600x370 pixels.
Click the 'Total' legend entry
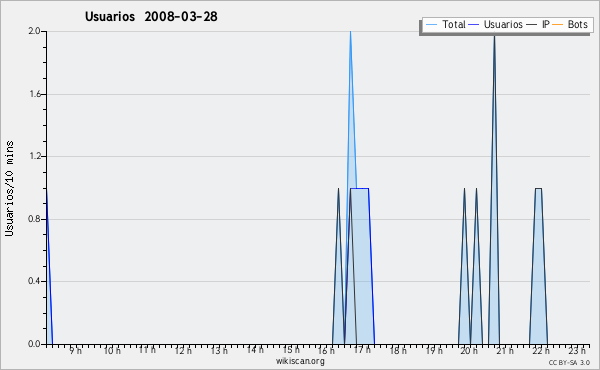pos(454,24)
